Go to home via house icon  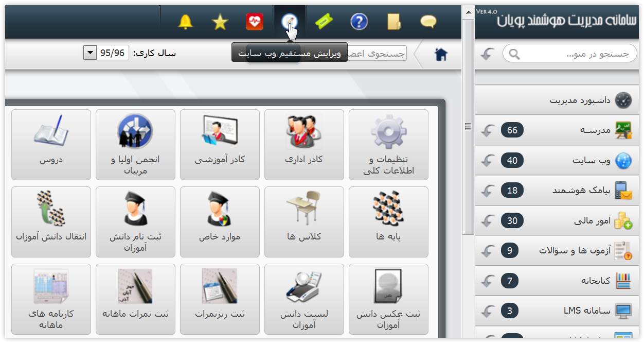[441, 54]
